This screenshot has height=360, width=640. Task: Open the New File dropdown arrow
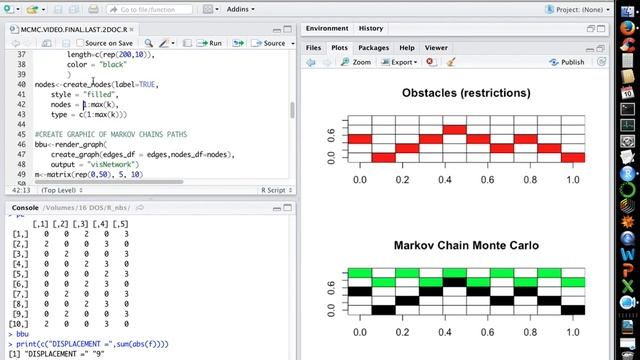(18, 9)
